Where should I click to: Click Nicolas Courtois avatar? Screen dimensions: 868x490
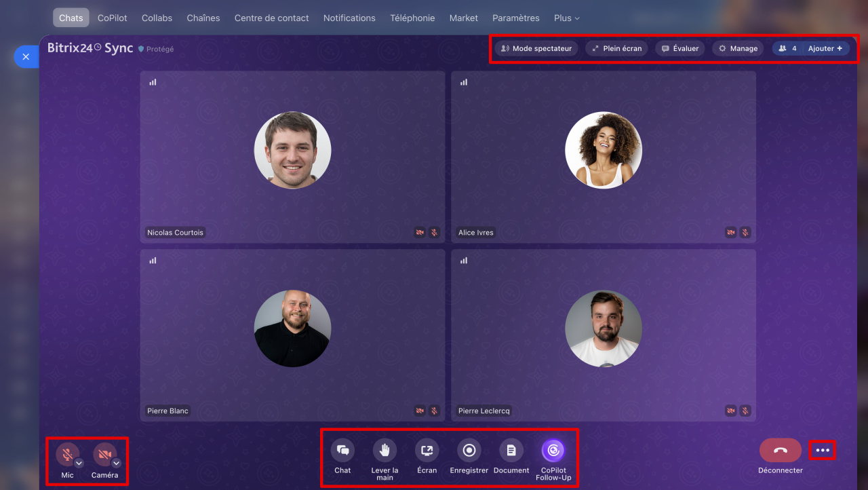(x=292, y=150)
